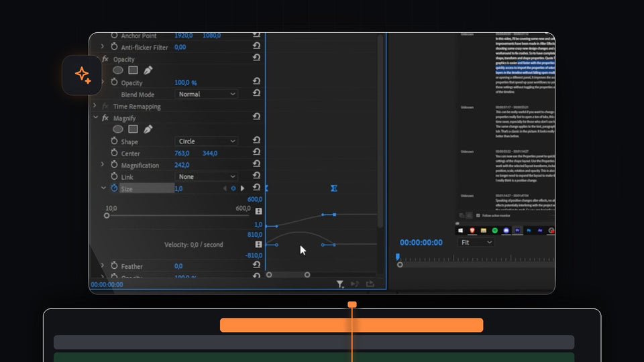
Task: Collapse the Size property graph
Action: point(103,188)
